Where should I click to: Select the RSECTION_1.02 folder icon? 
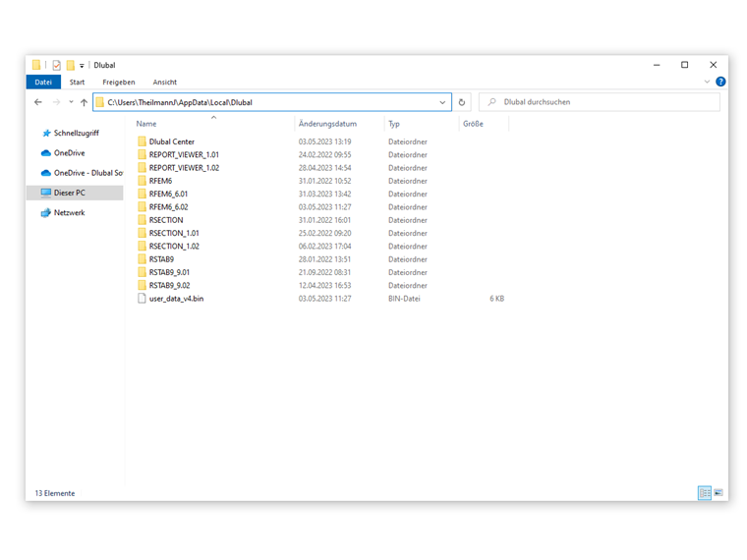pyautogui.click(x=142, y=247)
